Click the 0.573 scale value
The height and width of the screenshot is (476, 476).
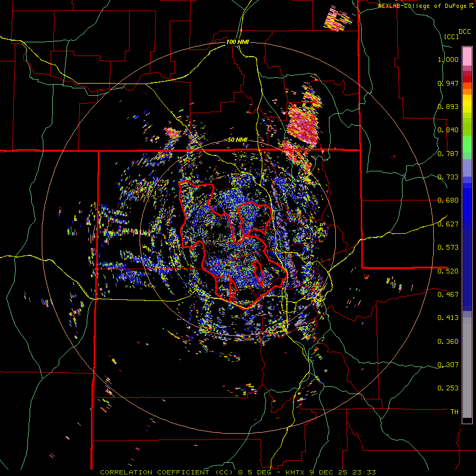click(x=448, y=247)
